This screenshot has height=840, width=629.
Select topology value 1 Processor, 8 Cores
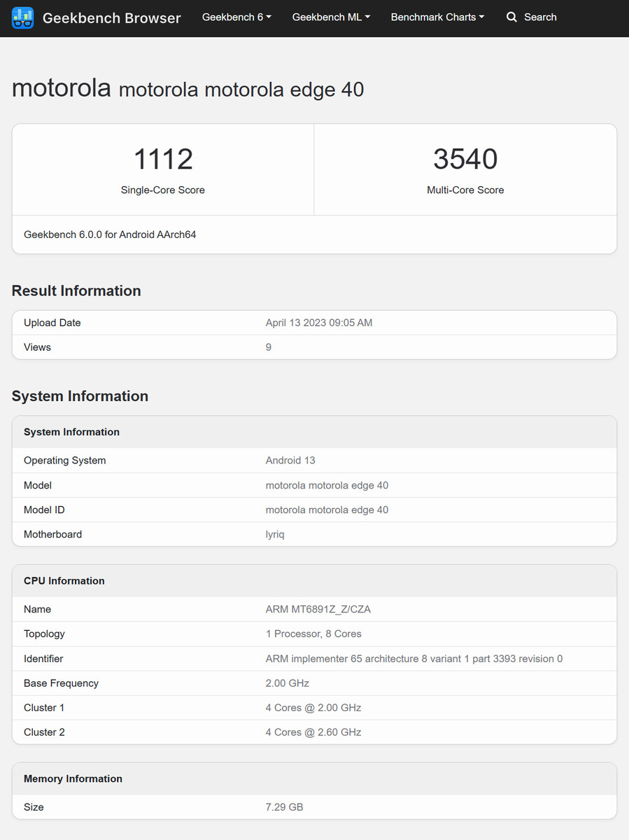pyautogui.click(x=313, y=634)
